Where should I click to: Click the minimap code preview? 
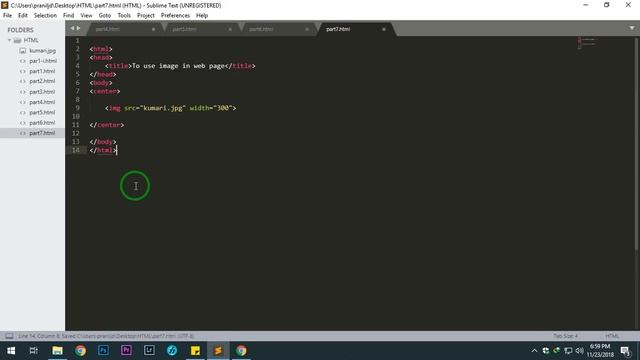pos(587,42)
